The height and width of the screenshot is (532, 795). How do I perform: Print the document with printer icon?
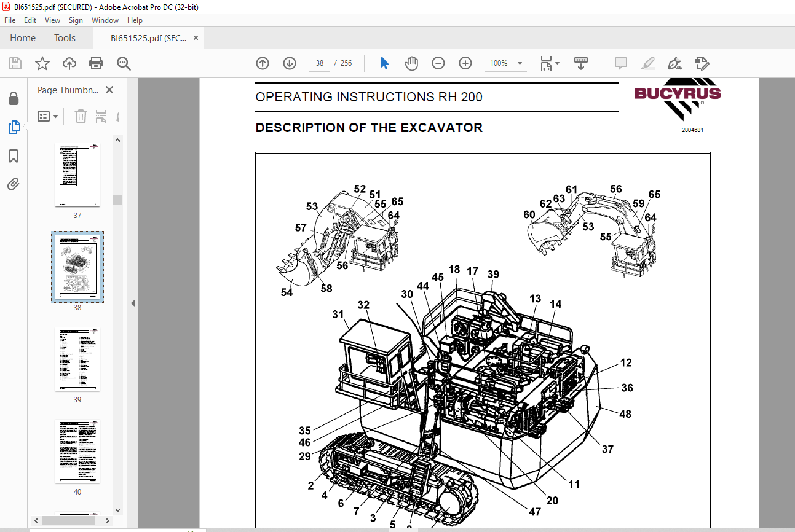pos(96,63)
